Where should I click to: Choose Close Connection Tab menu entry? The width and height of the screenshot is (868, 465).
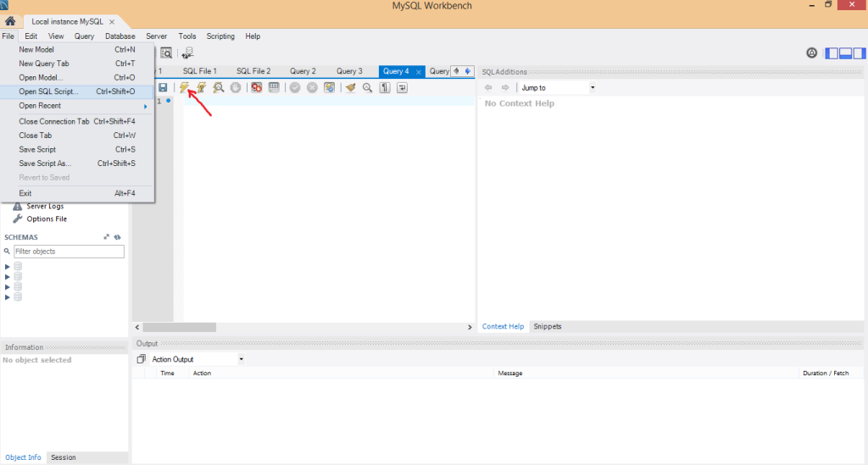(x=77, y=122)
